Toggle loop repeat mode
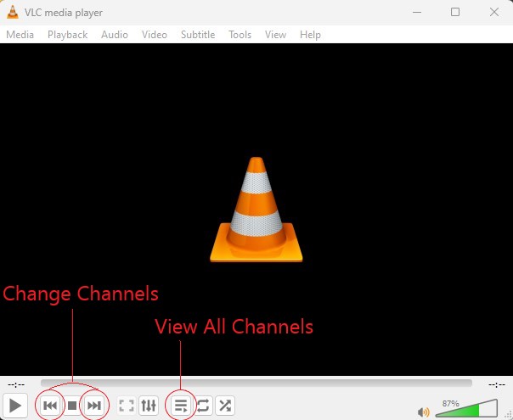 pyautogui.click(x=203, y=406)
